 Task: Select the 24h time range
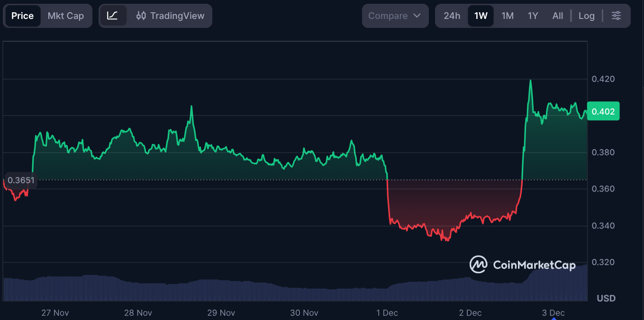coord(452,16)
